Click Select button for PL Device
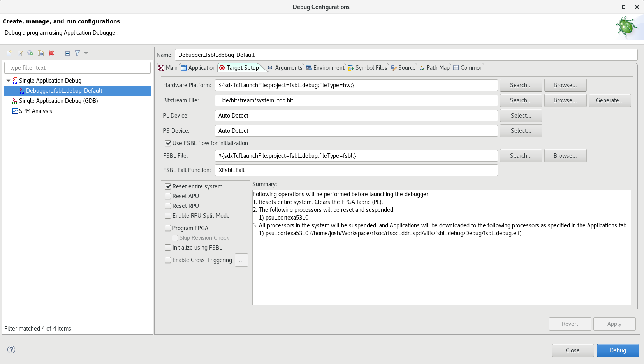644x364 pixels. (x=521, y=116)
